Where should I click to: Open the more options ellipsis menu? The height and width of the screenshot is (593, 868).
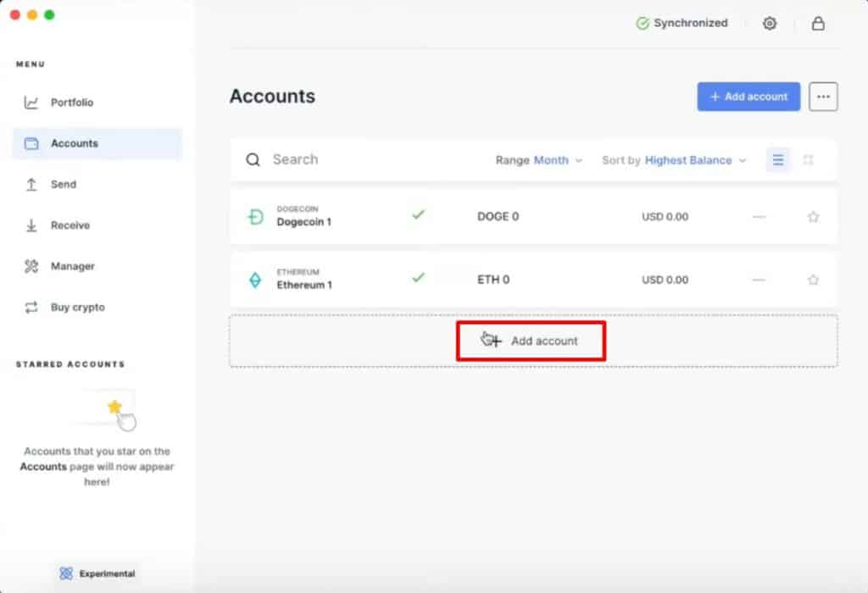(823, 97)
